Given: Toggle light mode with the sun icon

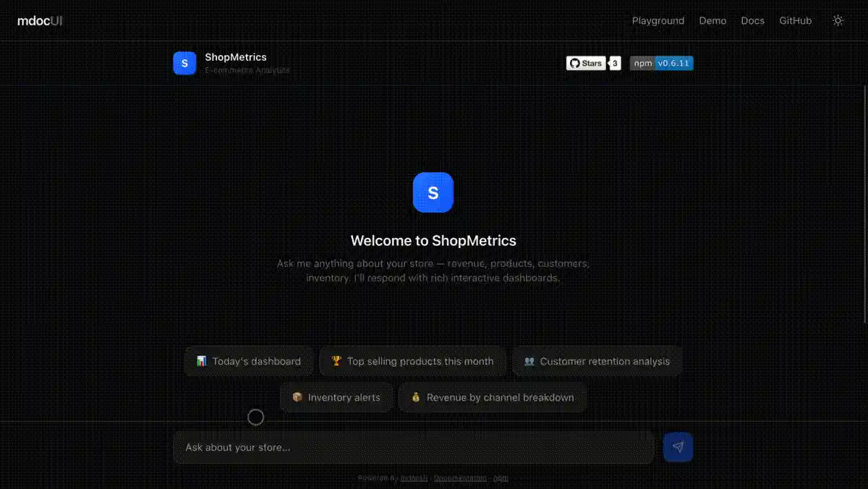Looking at the screenshot, I should (837, 20).
